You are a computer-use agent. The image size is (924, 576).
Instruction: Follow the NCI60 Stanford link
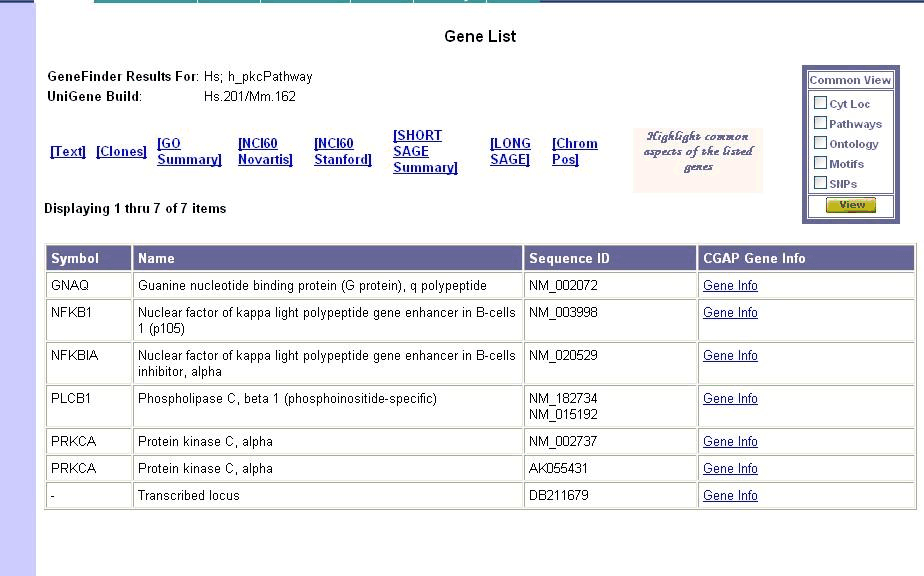click(342, 152)
